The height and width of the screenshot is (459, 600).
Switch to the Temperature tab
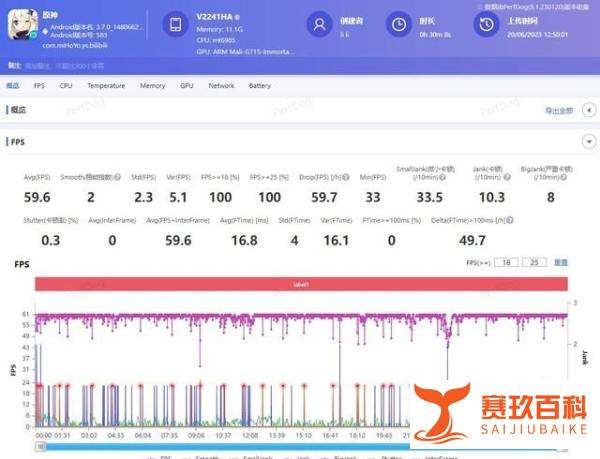(105, 86)
